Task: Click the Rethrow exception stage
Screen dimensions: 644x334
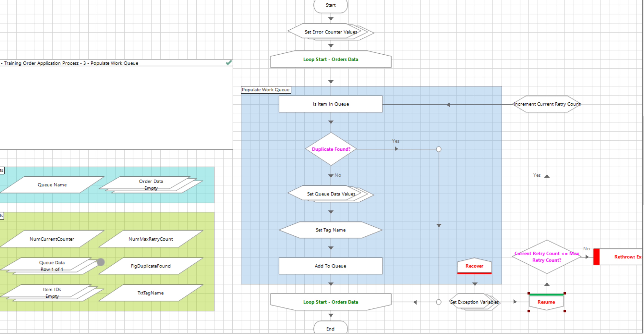Action: pyautogui.click(x=622, y=257)
